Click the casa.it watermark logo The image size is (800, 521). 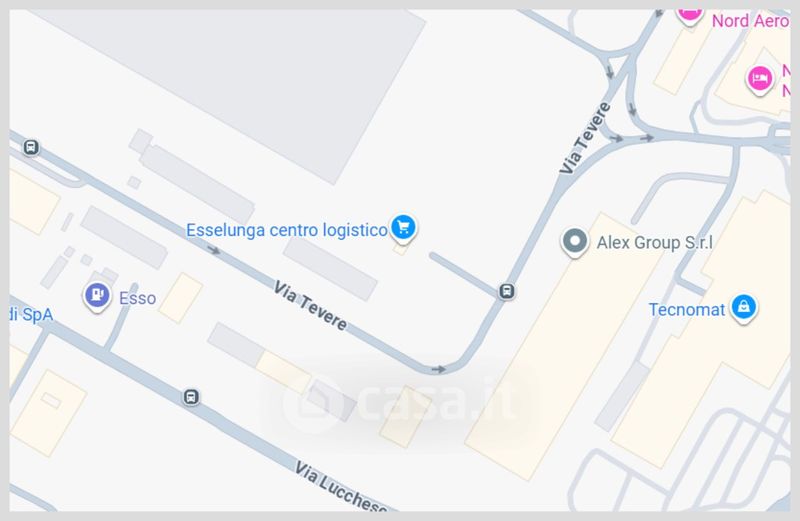pyautogui.click(x=398, y=403)
